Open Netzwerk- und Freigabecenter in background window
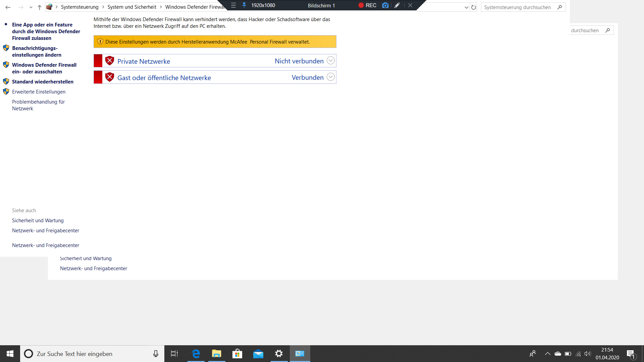This screenshot has height=362, width=644. click(94, 268)
